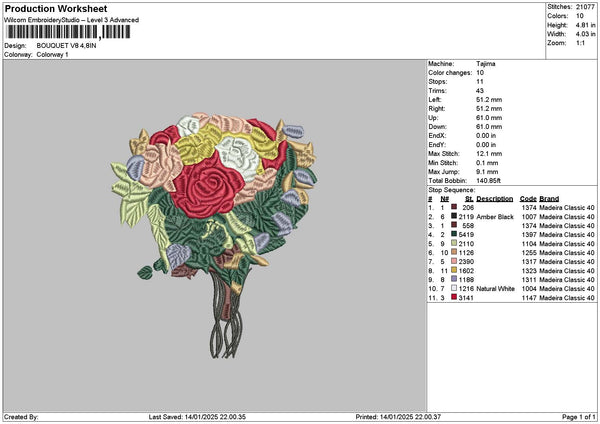
Task: Click the Colors count 10 in header
Action: click(580, 16)
